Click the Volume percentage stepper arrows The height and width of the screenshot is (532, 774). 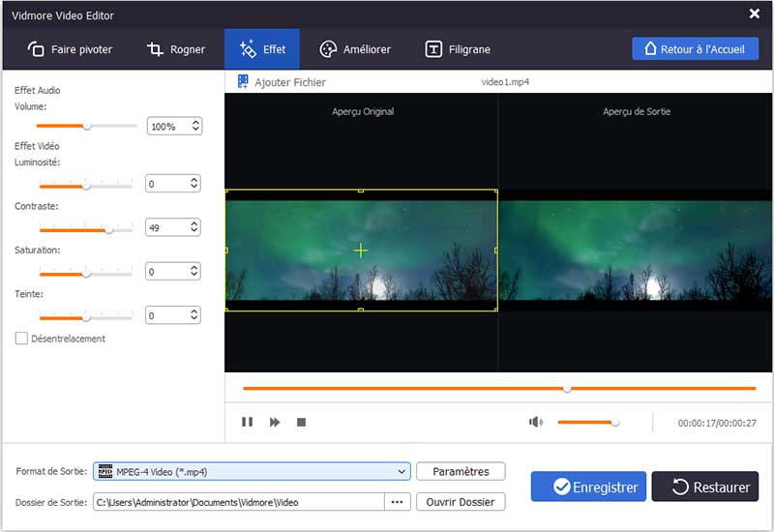tap(195, 126)
